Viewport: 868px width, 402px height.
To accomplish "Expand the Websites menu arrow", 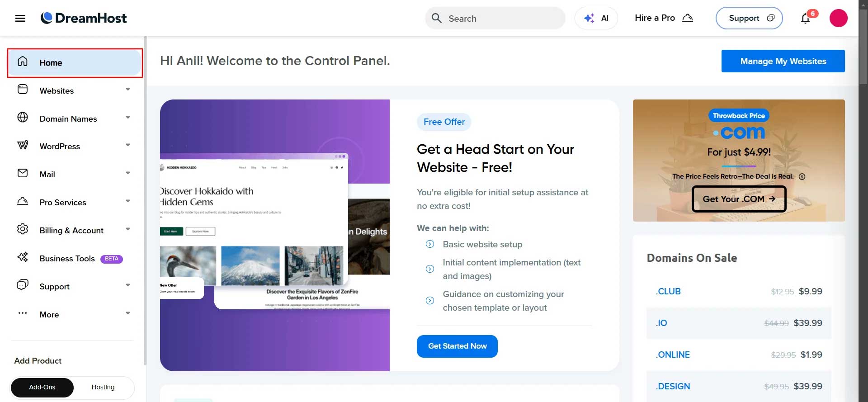I will click(x=128, y=90).
